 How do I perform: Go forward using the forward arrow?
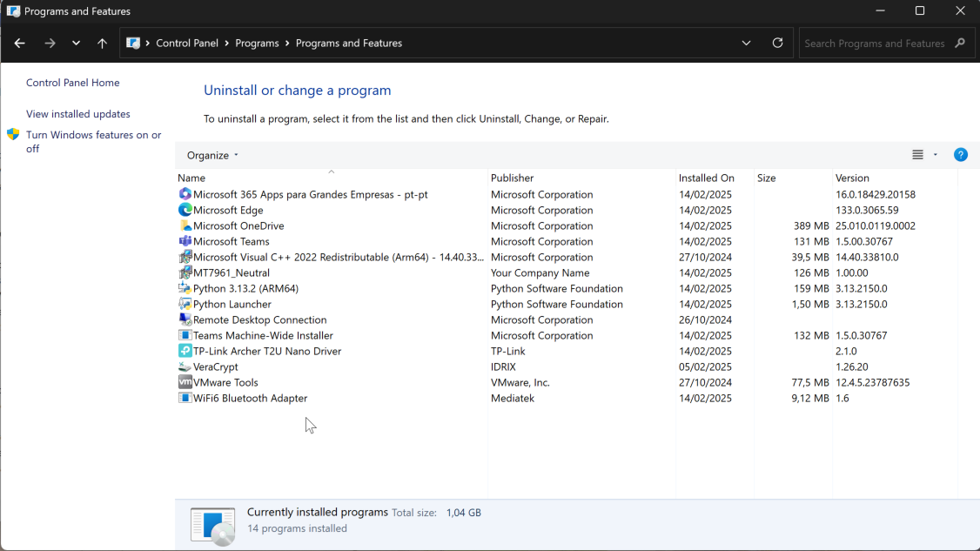[x=50, y=44]
